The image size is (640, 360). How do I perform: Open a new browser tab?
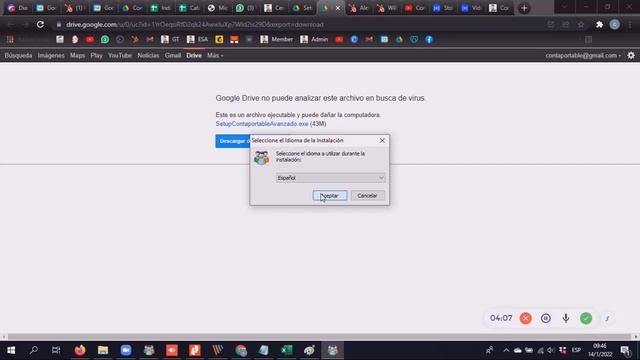coord(524,8)
